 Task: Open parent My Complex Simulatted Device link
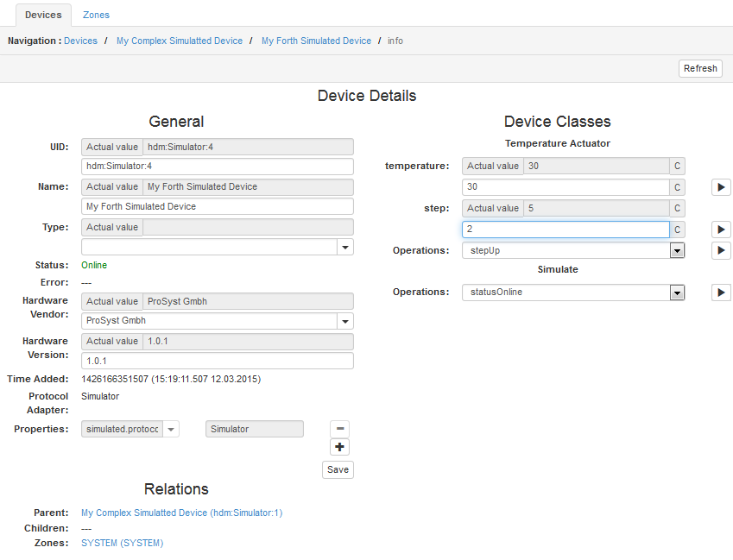pos(181,513)
